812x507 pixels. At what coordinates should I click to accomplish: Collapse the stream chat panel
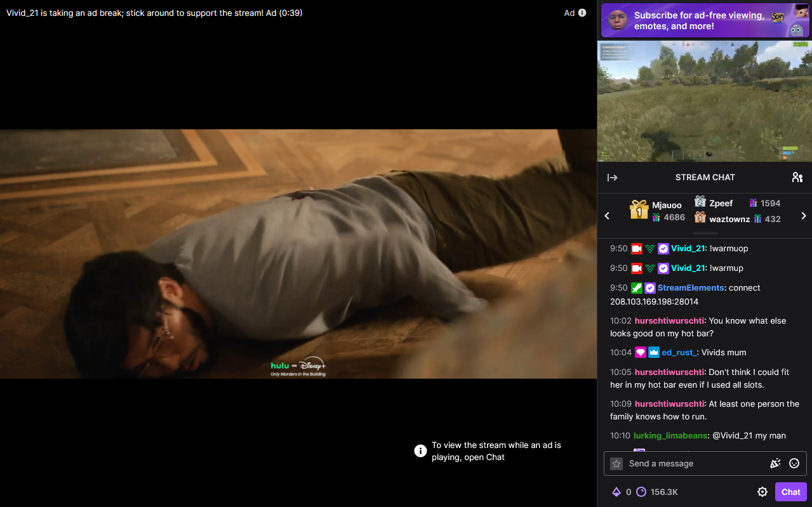coord(613,177)
